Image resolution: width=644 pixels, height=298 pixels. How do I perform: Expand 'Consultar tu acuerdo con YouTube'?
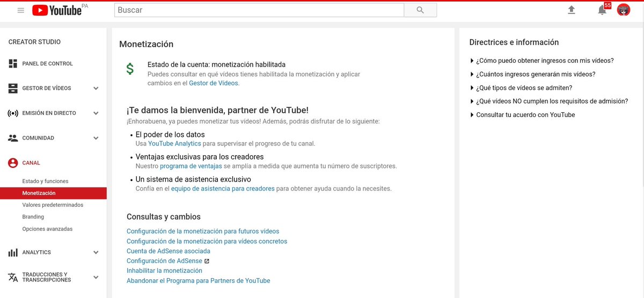[522, 115]
